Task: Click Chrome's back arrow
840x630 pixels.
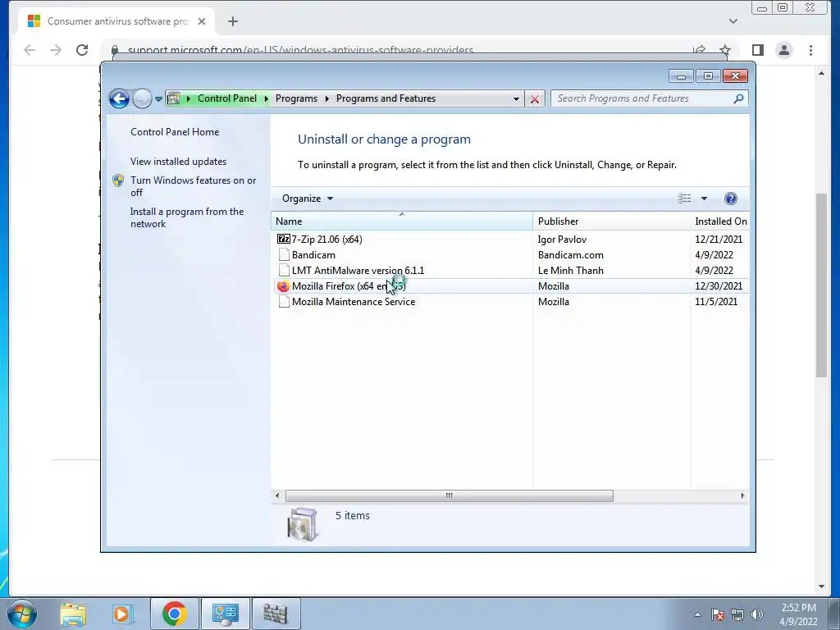Action: tap(30, 50)
